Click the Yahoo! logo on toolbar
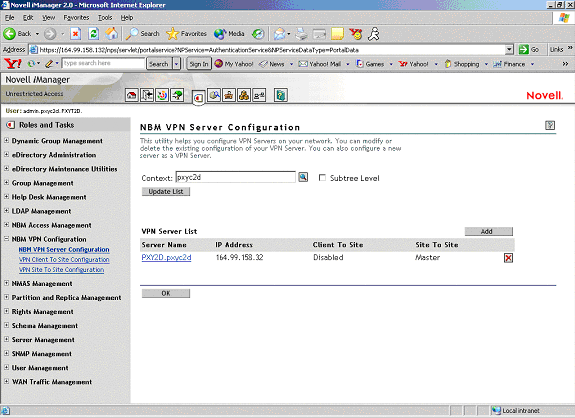 (x=12, y=63)
